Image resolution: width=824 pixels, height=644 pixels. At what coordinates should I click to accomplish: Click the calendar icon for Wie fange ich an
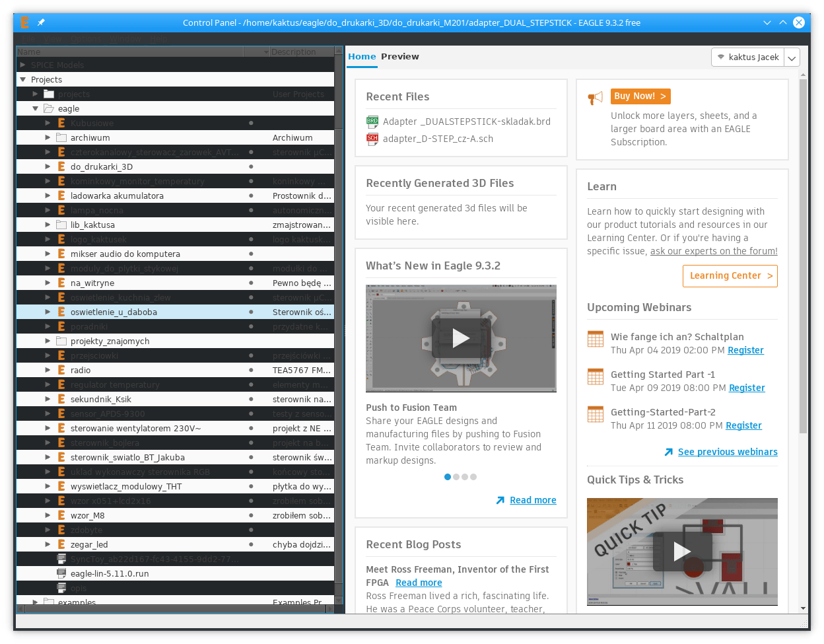click(x=596, y=339)
